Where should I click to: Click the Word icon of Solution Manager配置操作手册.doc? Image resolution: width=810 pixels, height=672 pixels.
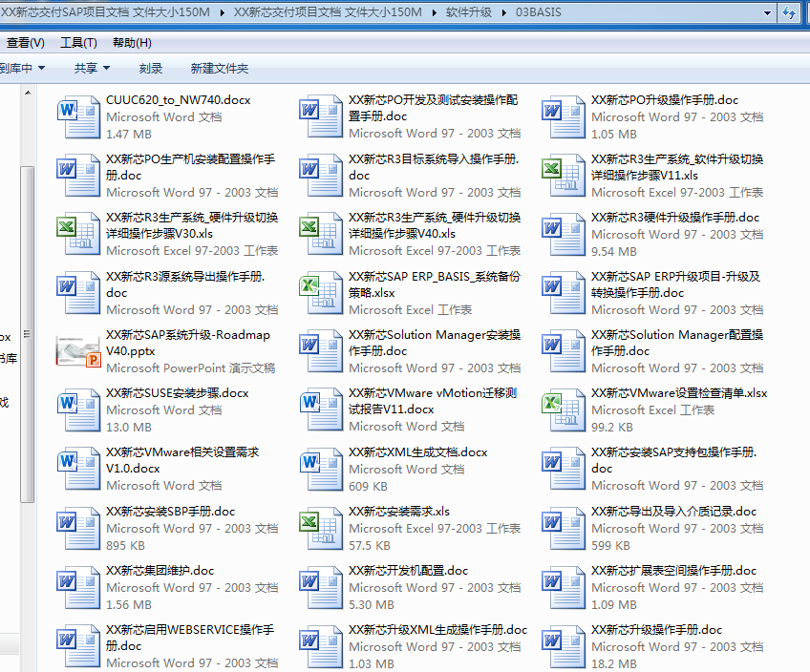click(x=564, y=351)
